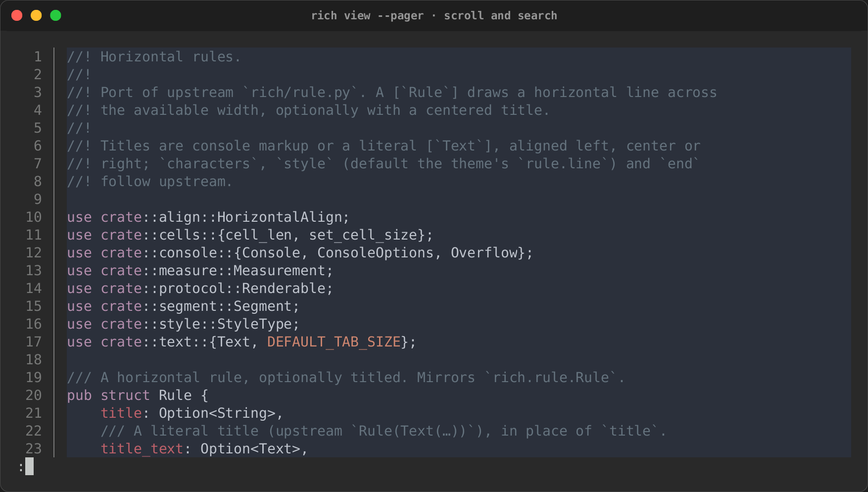Click the 'use crate::segment::Segment;' line
Screen dimensions: 868x492
(183, 306)
